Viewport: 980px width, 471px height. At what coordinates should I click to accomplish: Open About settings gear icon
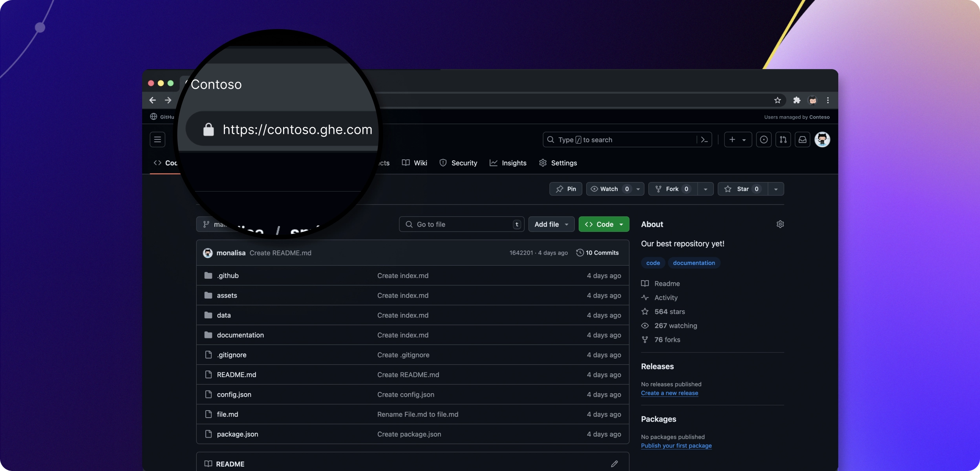coord(780,224)
